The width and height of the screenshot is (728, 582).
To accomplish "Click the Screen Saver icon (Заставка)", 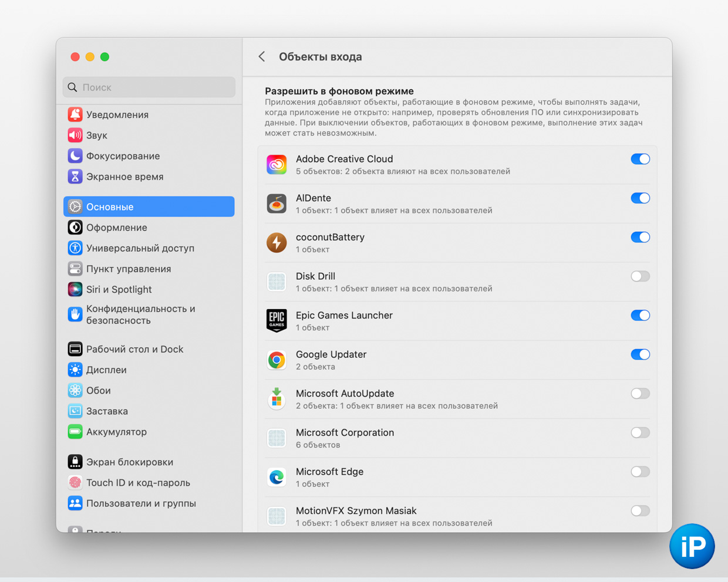I will 75,411.
